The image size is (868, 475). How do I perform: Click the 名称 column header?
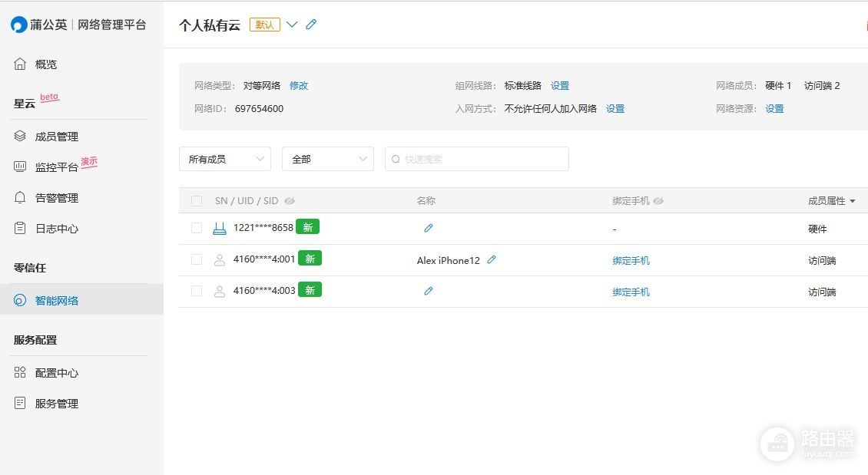click(x=426, y=201)
